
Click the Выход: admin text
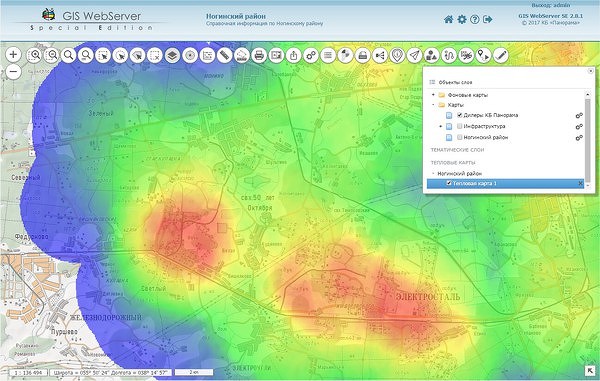point(551,5)
